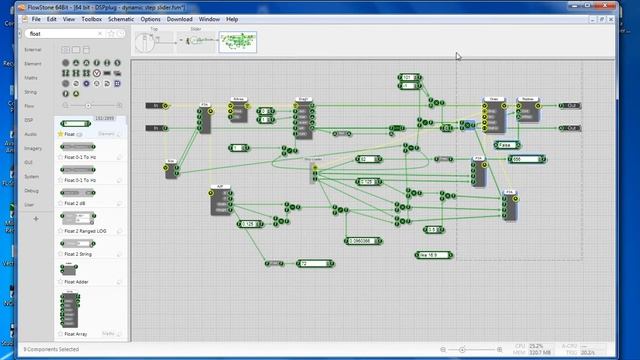Open the File menu
The width and height of the screenshot is (640, 360).
pyautogui.click(x=36, y=19)
